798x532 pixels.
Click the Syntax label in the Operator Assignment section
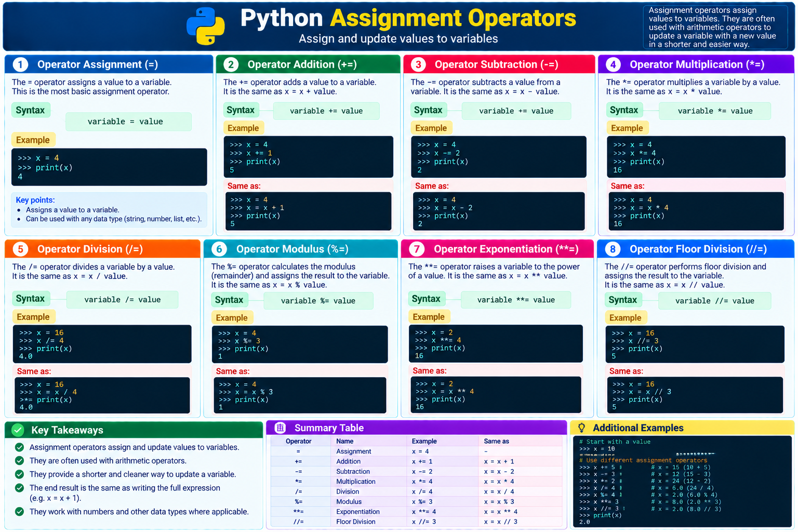click(x=30, y=110)
